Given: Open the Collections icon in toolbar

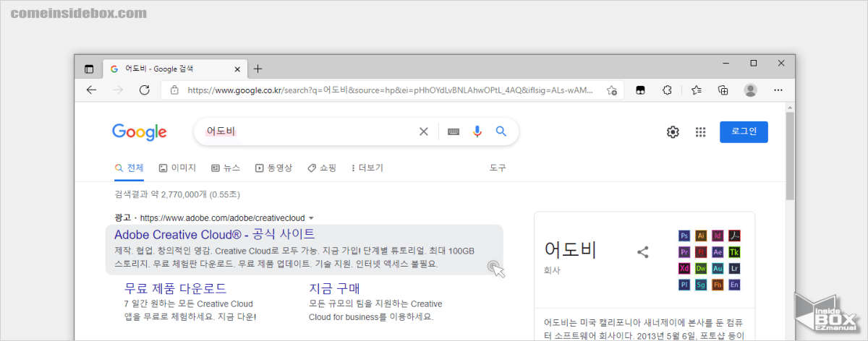Looking at the screenshot, I should click(723, 90).
